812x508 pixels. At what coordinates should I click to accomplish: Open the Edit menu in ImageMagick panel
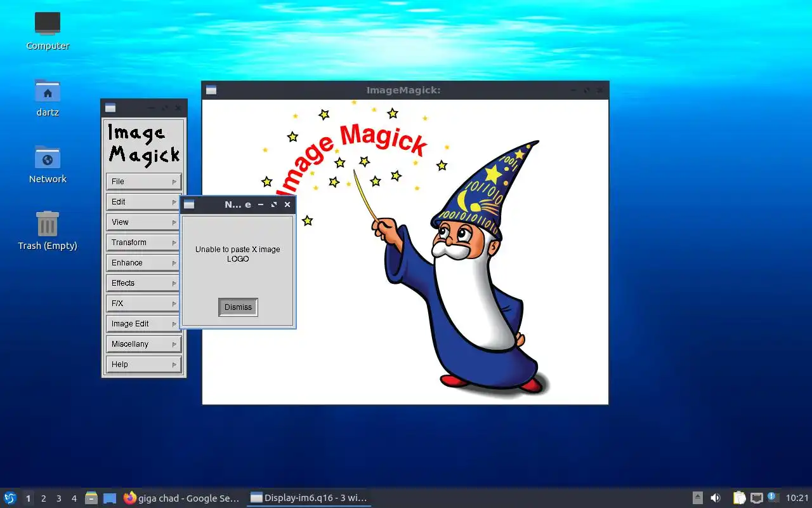point(144,202)
